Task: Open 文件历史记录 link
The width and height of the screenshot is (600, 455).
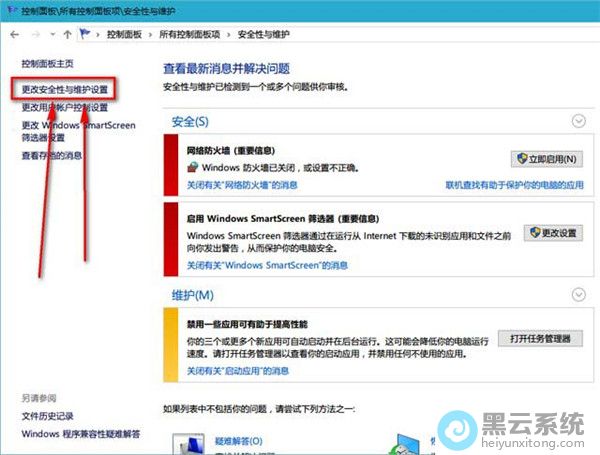Action: pos(50,415)
